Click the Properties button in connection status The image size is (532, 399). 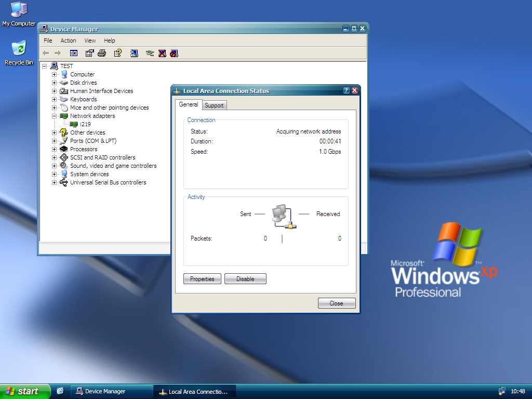click(202, 279)
